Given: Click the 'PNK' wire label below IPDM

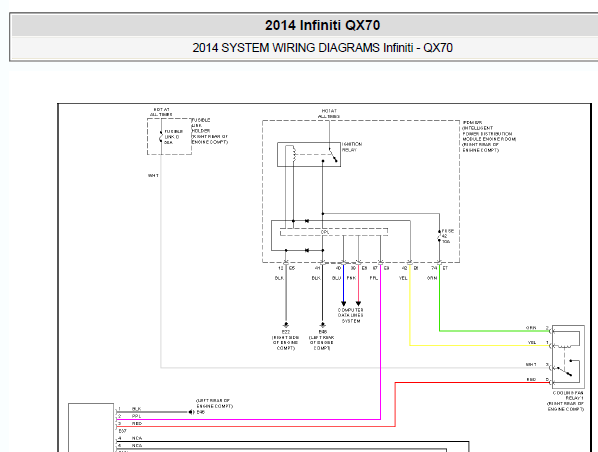Looking at the screenshot, I should 351,278.
